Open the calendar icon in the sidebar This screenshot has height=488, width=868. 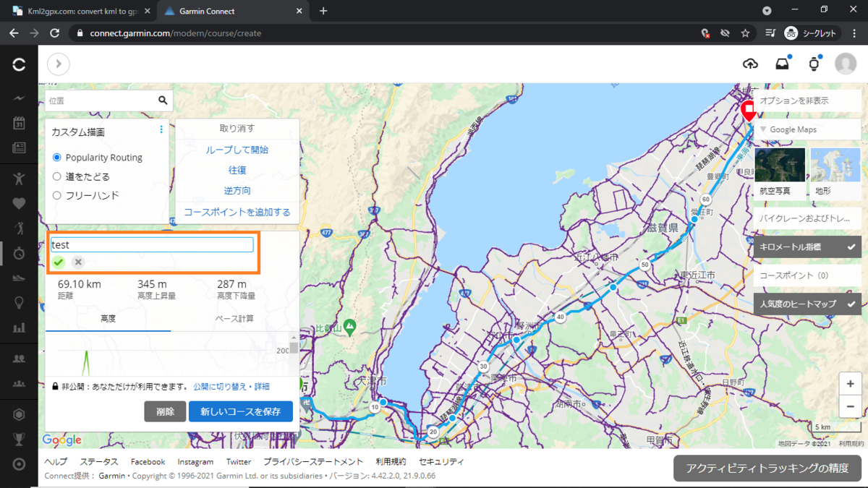tap(19, 123)
